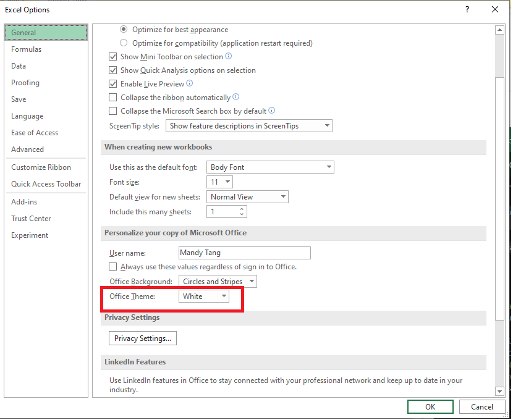This screenshot has width=513, height=420.
Task: Enable Always use these values regardless of sign in
Action: pos(113,266)
